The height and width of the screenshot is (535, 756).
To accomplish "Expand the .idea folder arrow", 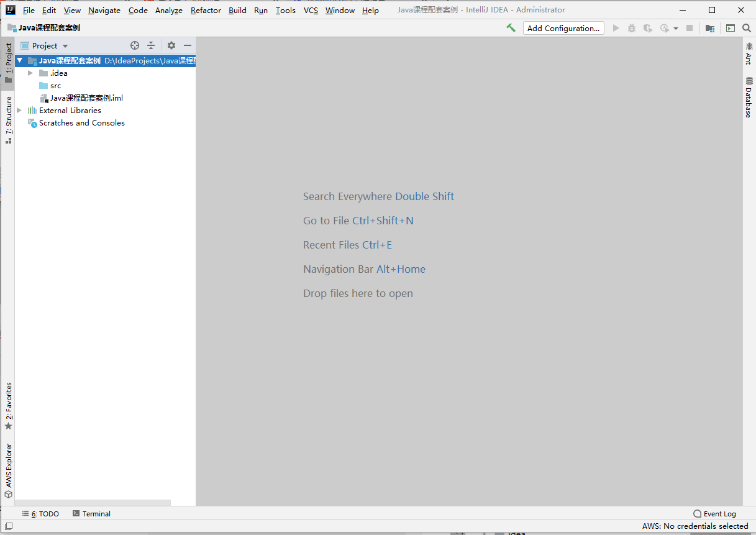I will coord(30,73).
